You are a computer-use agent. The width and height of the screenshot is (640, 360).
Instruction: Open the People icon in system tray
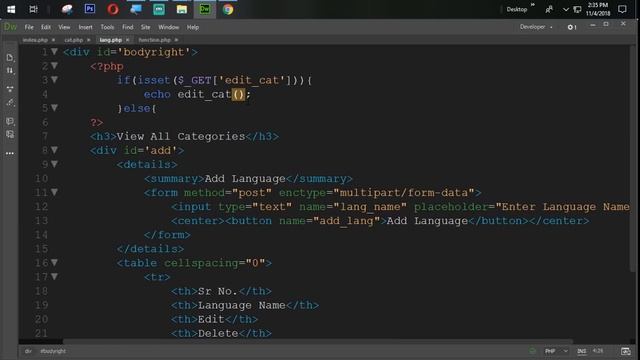click(x=549, y=9)
